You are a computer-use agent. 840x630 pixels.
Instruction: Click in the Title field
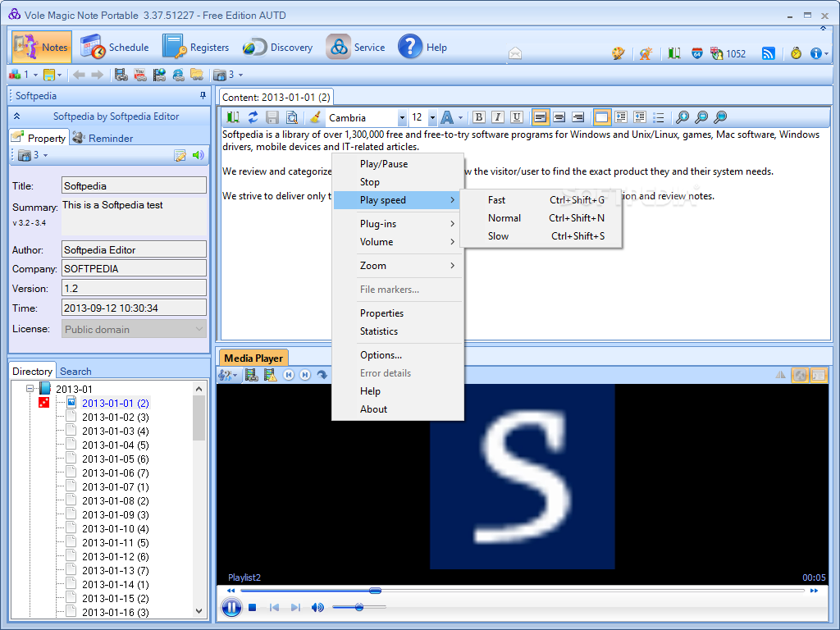[134, 185]
